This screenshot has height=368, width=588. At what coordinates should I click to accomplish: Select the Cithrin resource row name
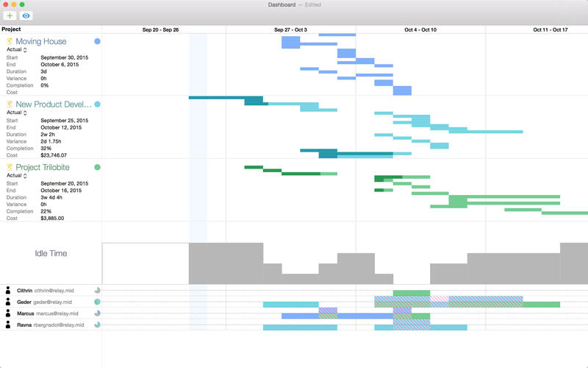[24, 291]
